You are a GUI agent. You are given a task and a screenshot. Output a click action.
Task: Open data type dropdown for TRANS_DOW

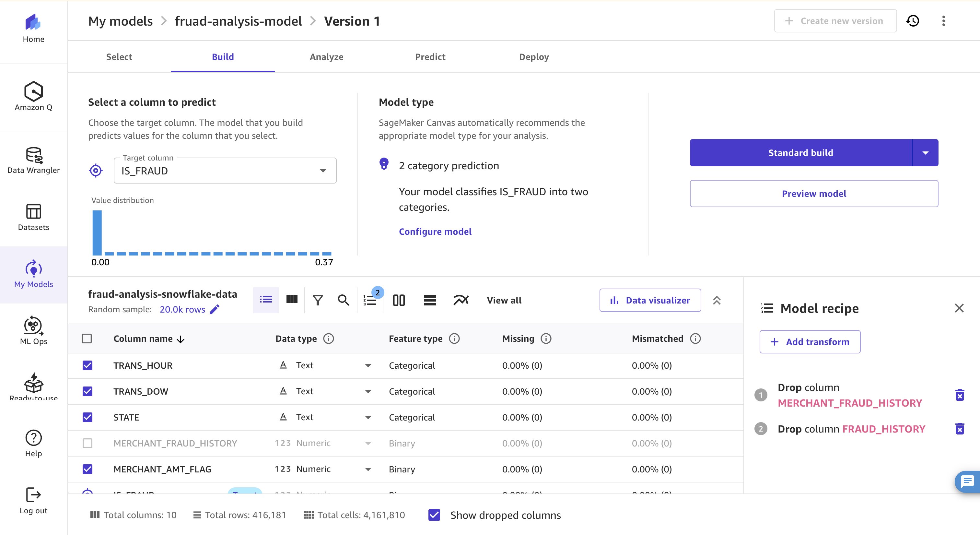368,392
